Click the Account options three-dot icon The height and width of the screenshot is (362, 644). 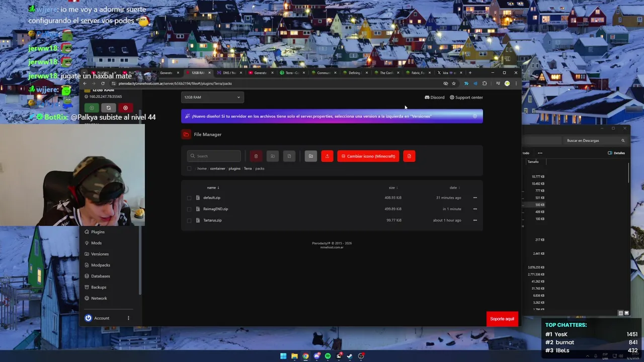pos(128,318)
